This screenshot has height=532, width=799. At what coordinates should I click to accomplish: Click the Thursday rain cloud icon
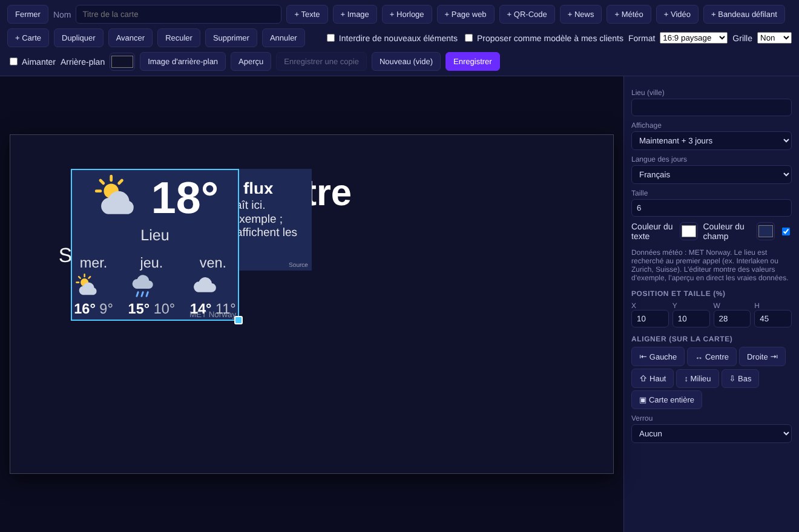[x=142, y=286]
